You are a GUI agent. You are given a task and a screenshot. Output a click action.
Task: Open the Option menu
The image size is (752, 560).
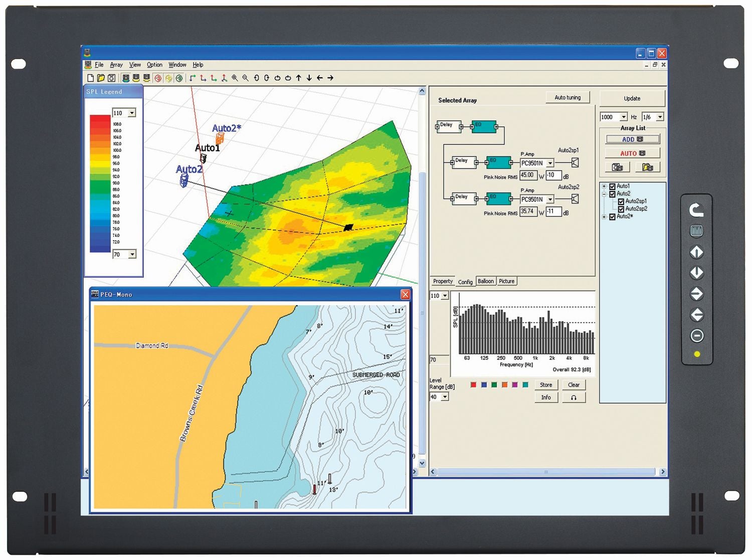point(154,65)
